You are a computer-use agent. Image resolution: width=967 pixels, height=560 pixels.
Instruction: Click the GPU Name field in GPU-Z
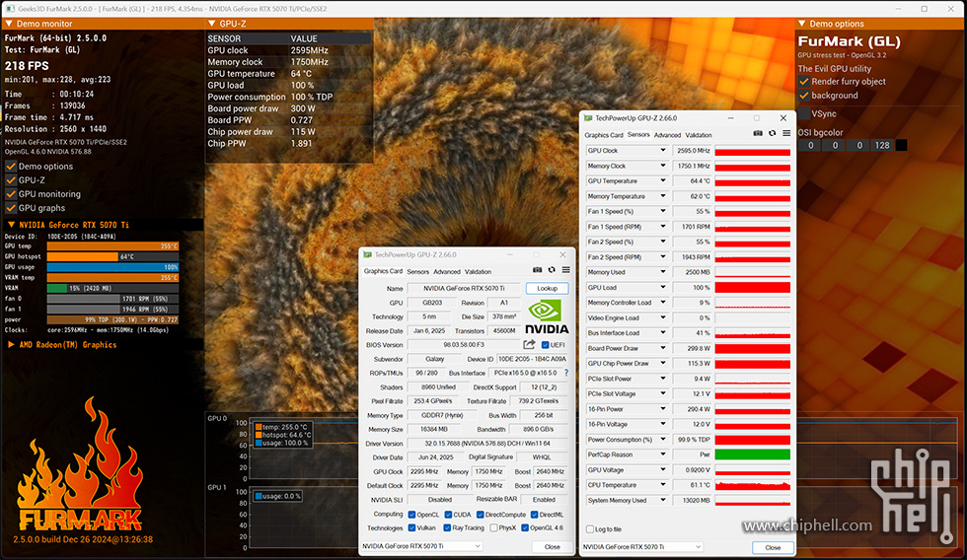(463, 288)
